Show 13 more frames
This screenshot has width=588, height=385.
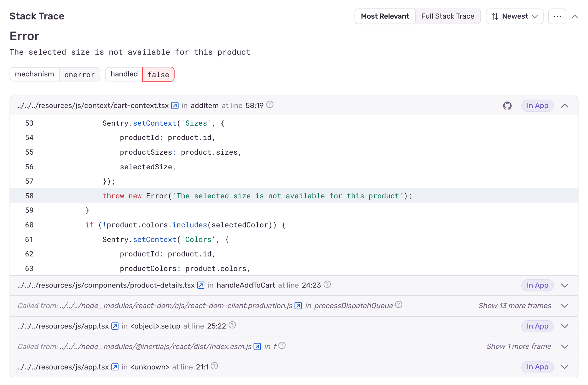[514, 306]
